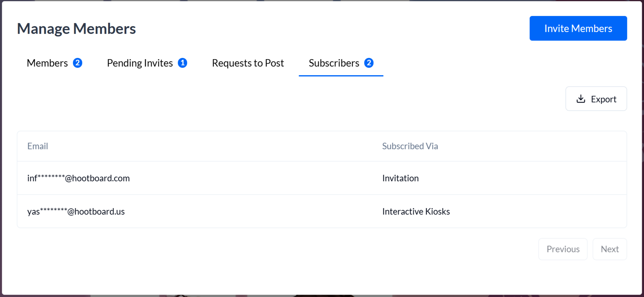This screenshot has width=644, height=297.
Task: Select the inf********@hootboard.com email
Action: (78, 178)
